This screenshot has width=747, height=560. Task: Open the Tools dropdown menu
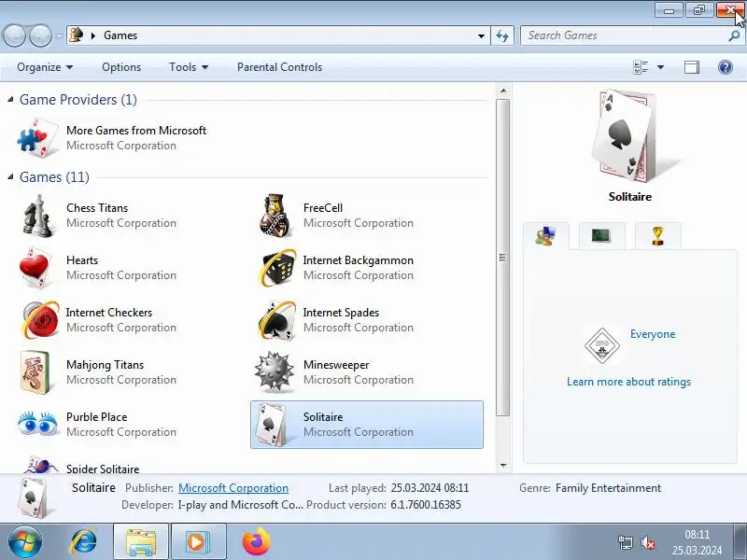point(189,67)
